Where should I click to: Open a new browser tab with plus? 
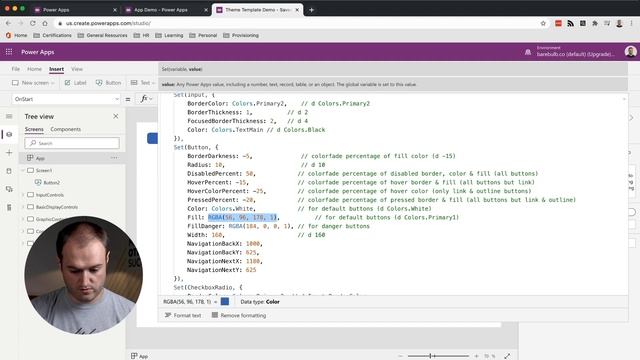click(311, 10)
